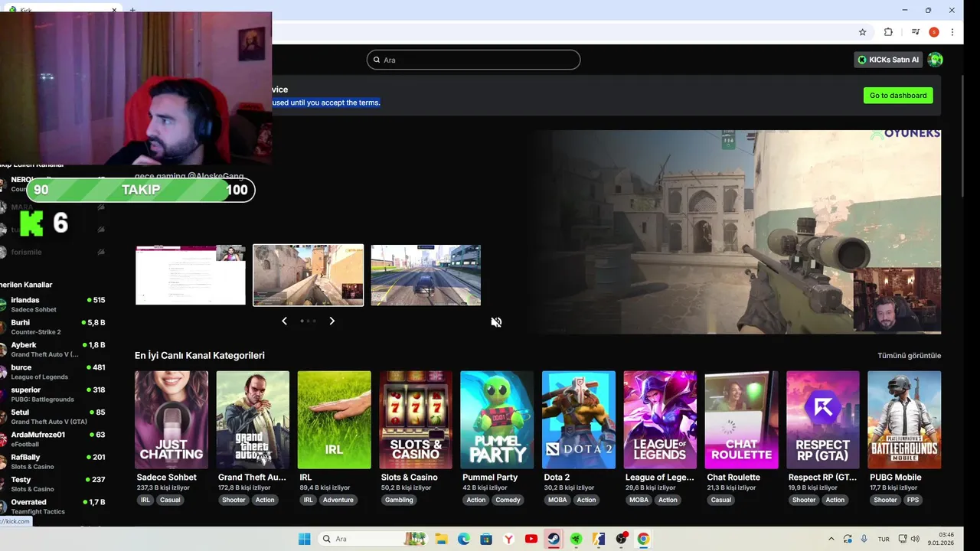
Task: Open the Dota 2 category card
Action: coord(579,420)
